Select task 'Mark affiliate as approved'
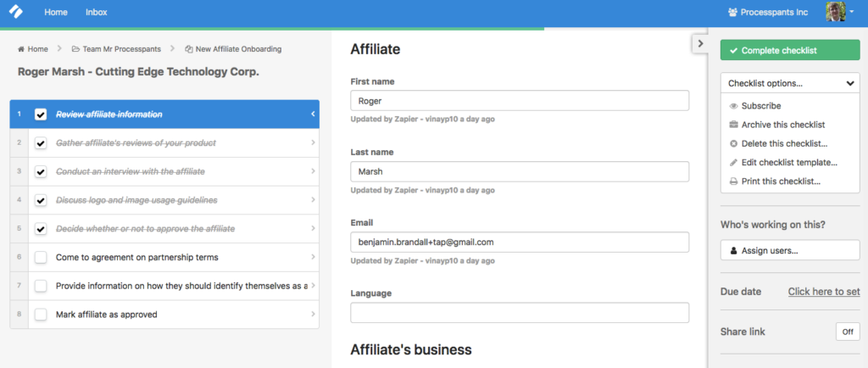This screenshot has height=368, width=868. [107, 315]
